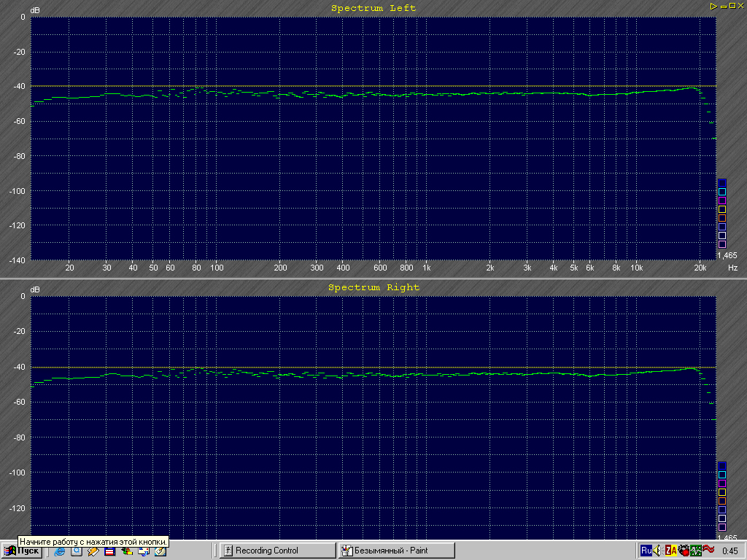Switch to Безымянный - Paint taskbar window

coord(396,551)
